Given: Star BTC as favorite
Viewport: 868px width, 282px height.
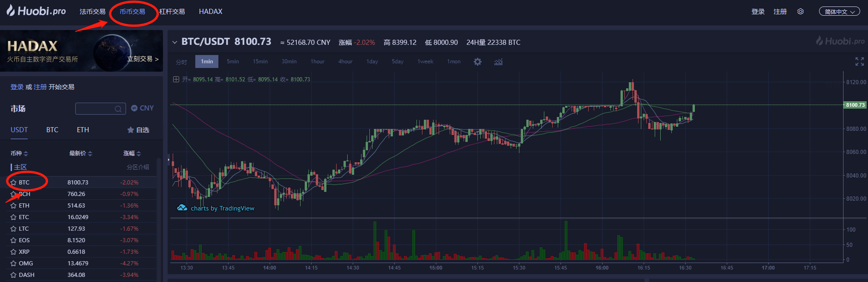Looking at the screenshot, I should tap(13, 183).
